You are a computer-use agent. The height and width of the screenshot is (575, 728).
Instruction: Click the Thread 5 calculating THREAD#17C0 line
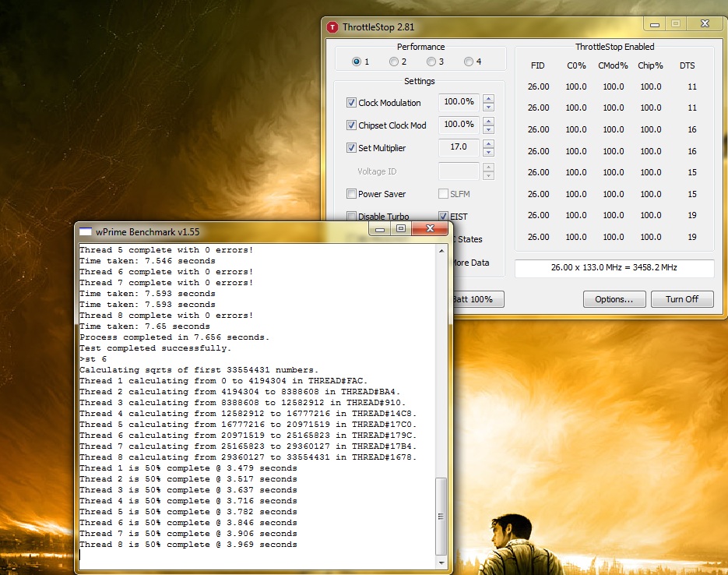click(x=248, y=425)
